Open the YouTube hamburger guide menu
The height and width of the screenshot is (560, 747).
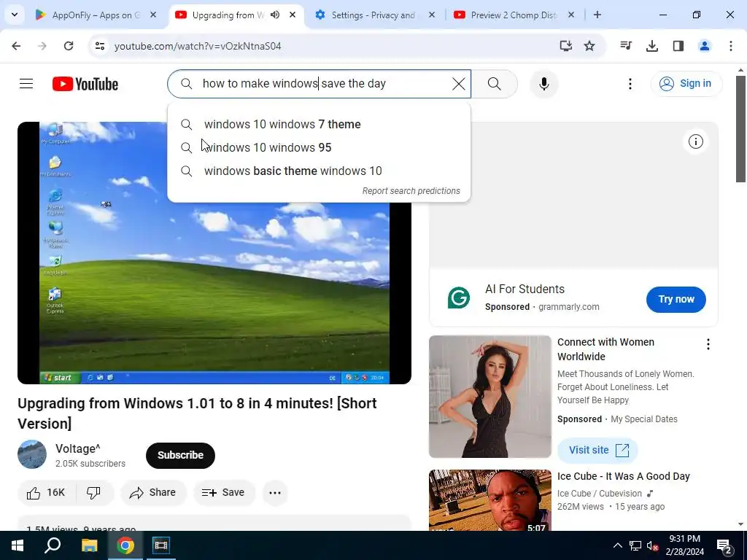[x=26, y=84]
